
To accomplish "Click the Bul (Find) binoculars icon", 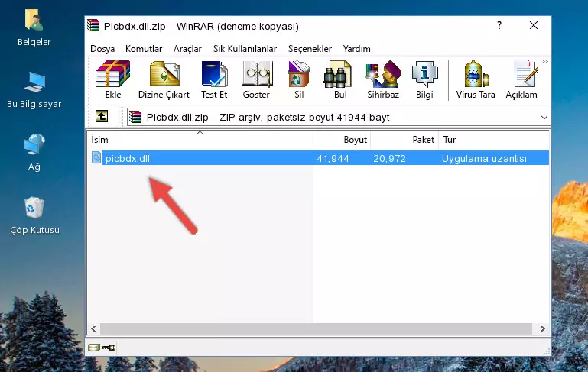I will point(339,79).
